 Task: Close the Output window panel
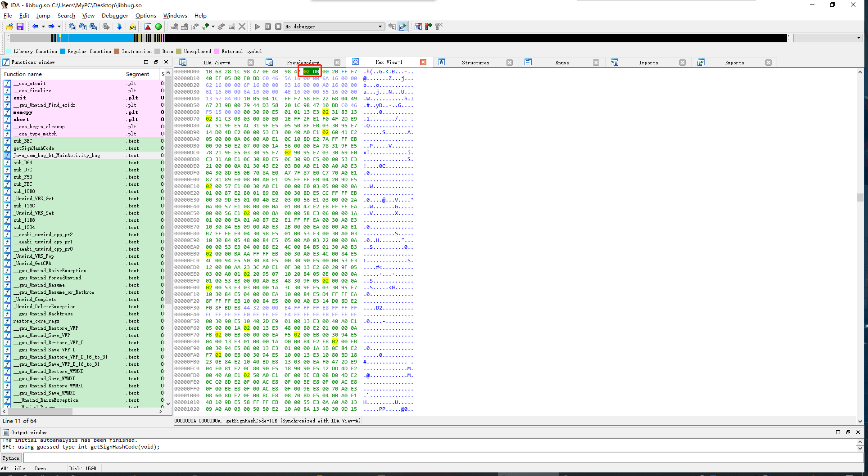pyautogui.click(x=858, y=432)
